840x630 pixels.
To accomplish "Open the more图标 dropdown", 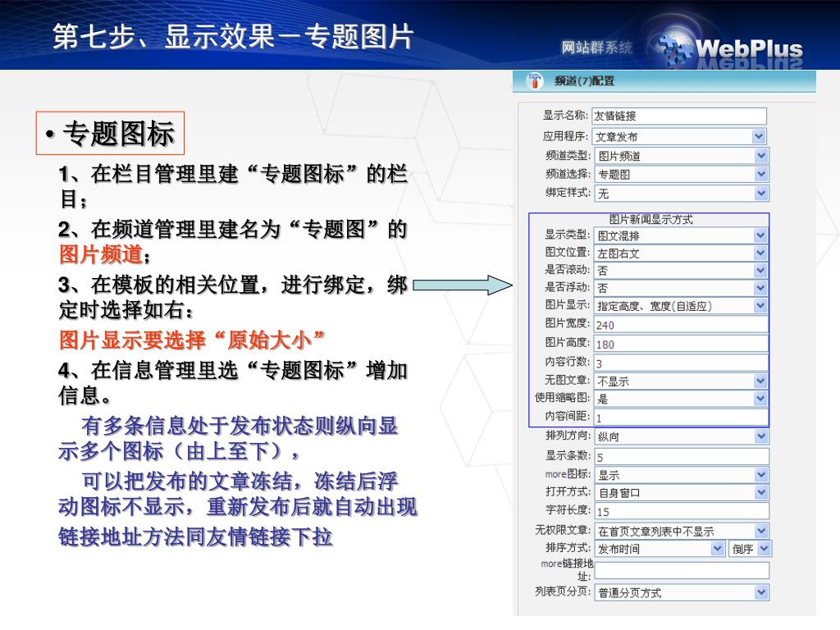I will click(682, 475).
